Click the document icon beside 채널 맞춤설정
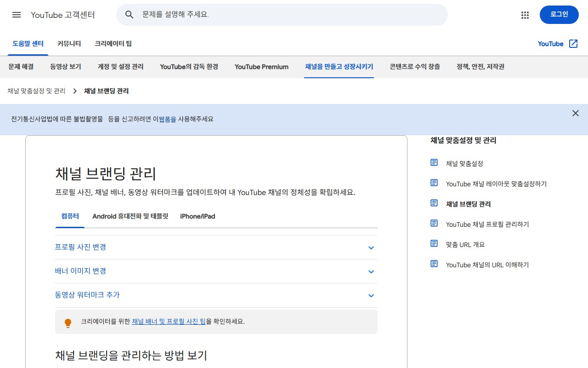The image size is (588, 368). tap(434, 163)
